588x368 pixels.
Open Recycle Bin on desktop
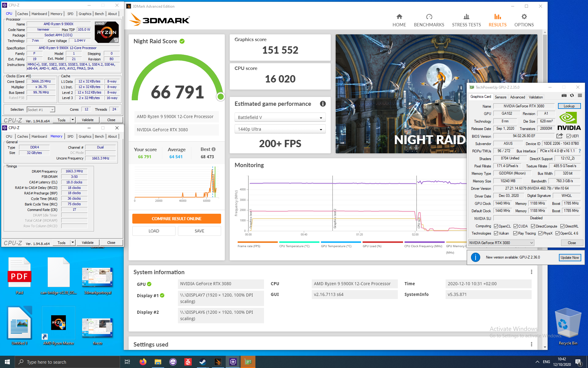click(568, 327)
